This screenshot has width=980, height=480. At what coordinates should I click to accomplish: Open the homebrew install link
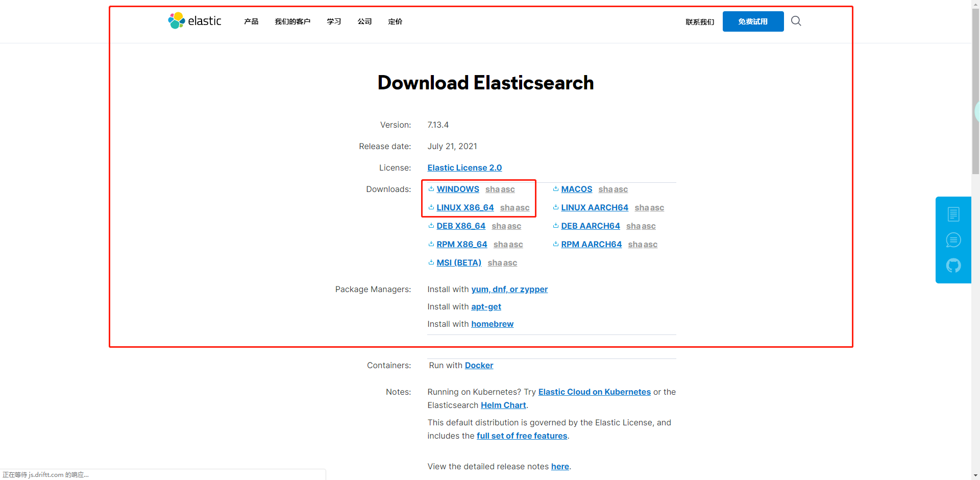coord(492,324)
